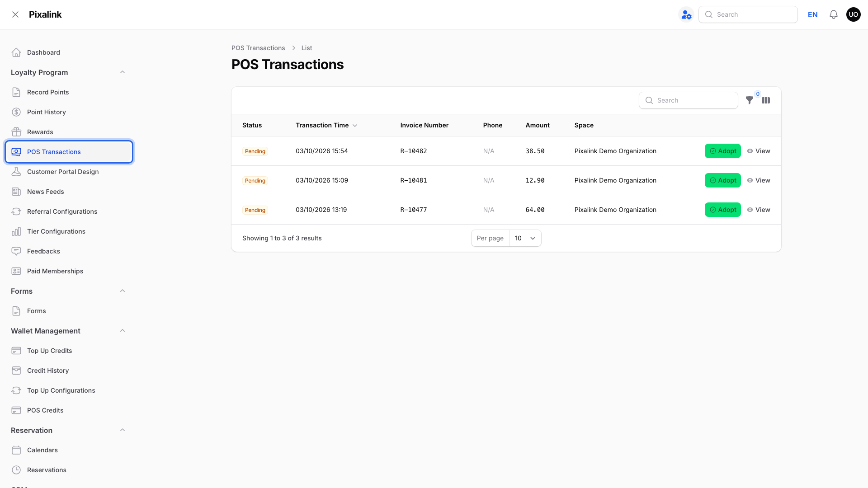Collapse the Reservation section
The image size is (868, 488).
tap(123, 430)
